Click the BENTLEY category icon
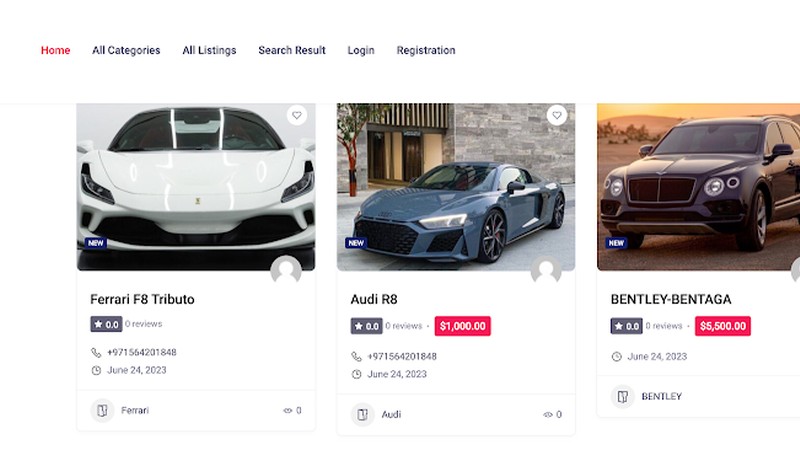This screenshot has width=800, height=450. [x=623, y=396]
